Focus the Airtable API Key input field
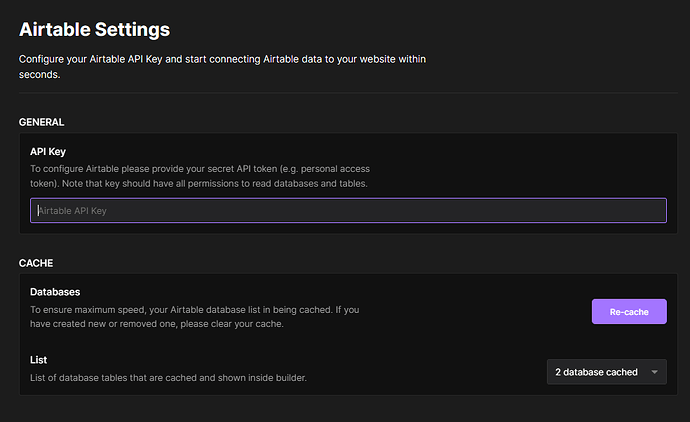This screenshot has height=422, width=690. 348,210
